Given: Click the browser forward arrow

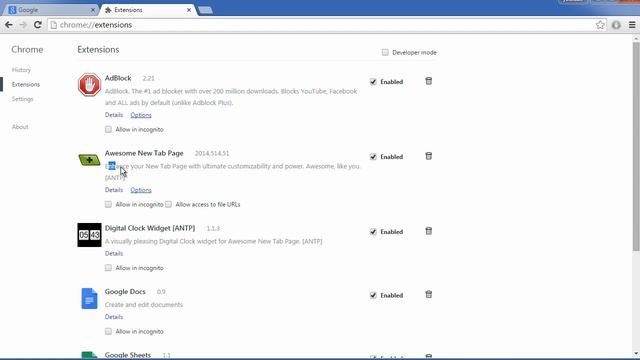Looking at the screenshot, I should click(x=23, y=25).
